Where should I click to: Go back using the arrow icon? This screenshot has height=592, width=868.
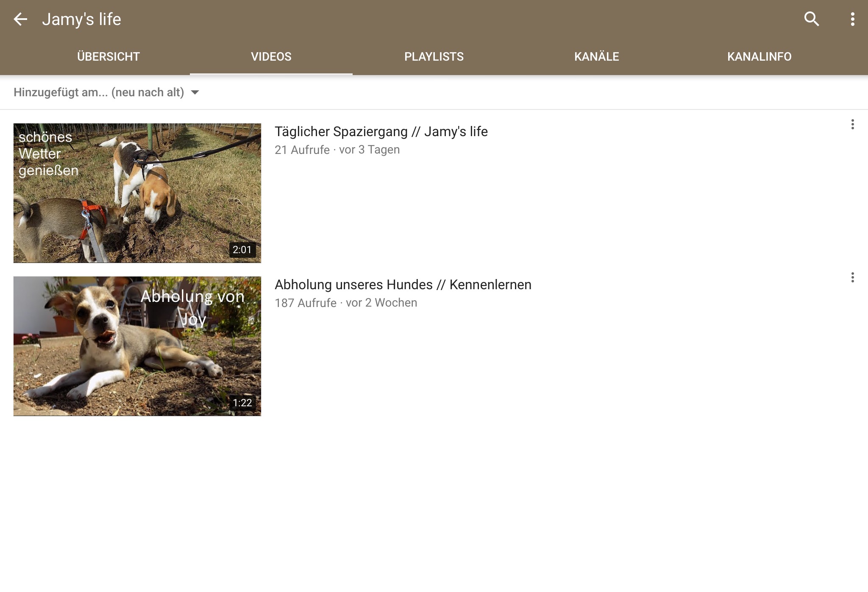pos(20,19)
